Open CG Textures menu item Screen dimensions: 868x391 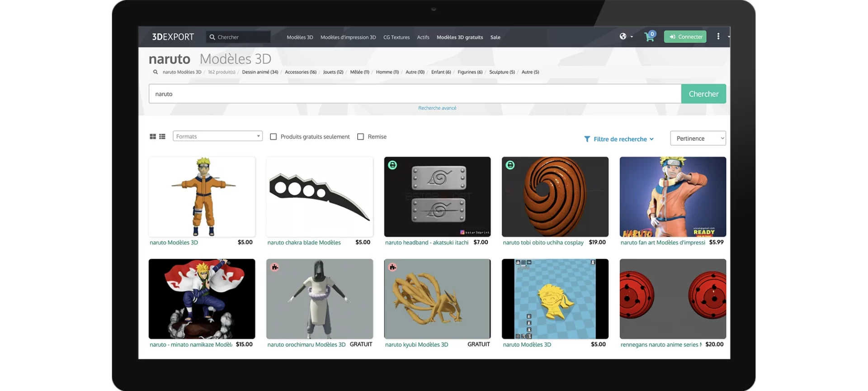pyautogui.click(x=396, y=37)
